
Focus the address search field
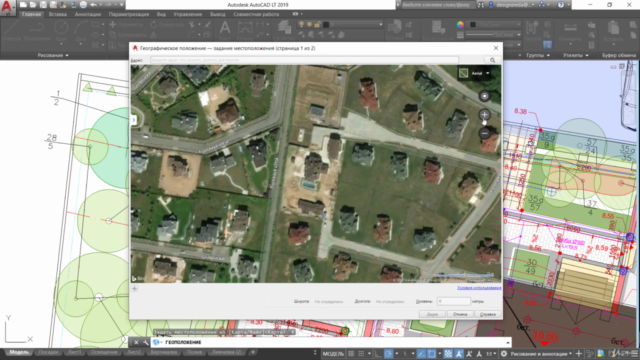(304, 60)
